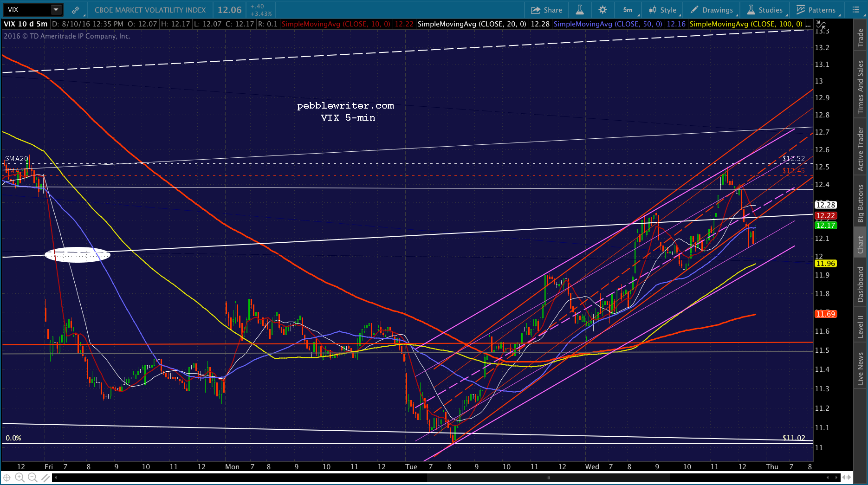Click the list menu icon at top right

[856, 10]
